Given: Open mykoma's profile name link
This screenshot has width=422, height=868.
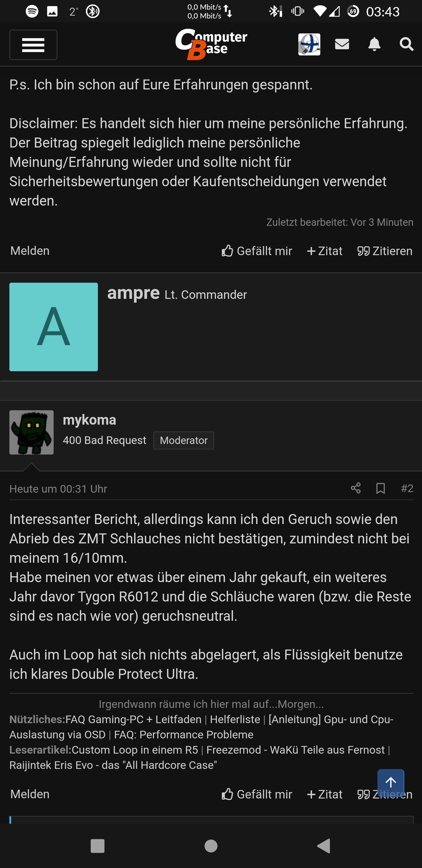Looking at the screenshot, I should (90, 420).
